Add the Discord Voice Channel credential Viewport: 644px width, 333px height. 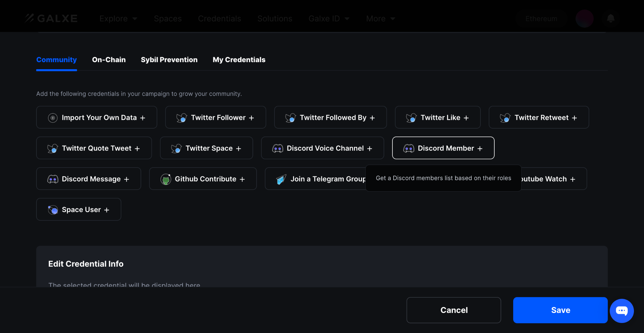point(323,148)
